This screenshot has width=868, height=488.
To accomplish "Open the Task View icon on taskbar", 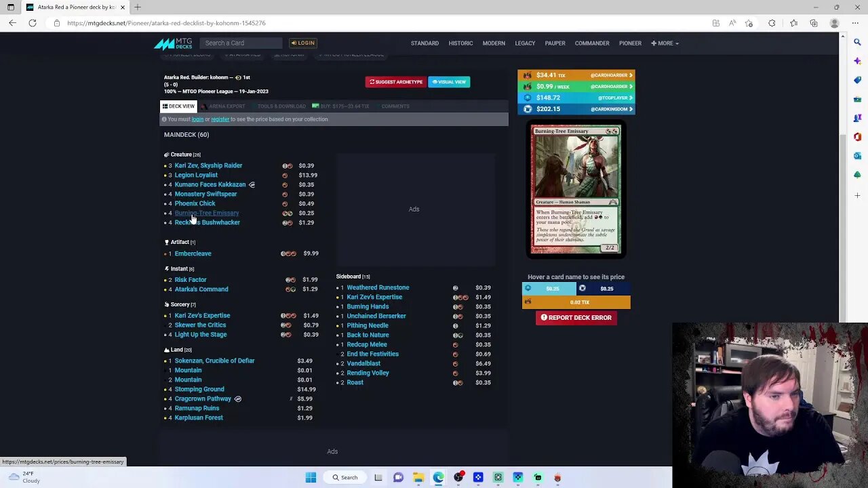I will point(378,477).
